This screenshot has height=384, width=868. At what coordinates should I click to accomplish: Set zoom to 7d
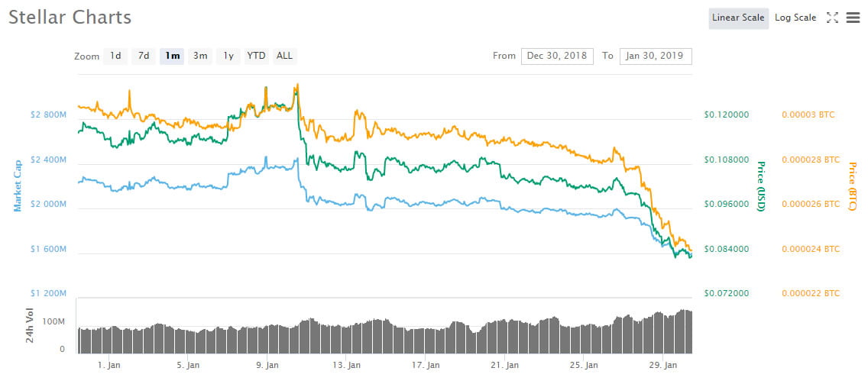(x=144, y=56)
